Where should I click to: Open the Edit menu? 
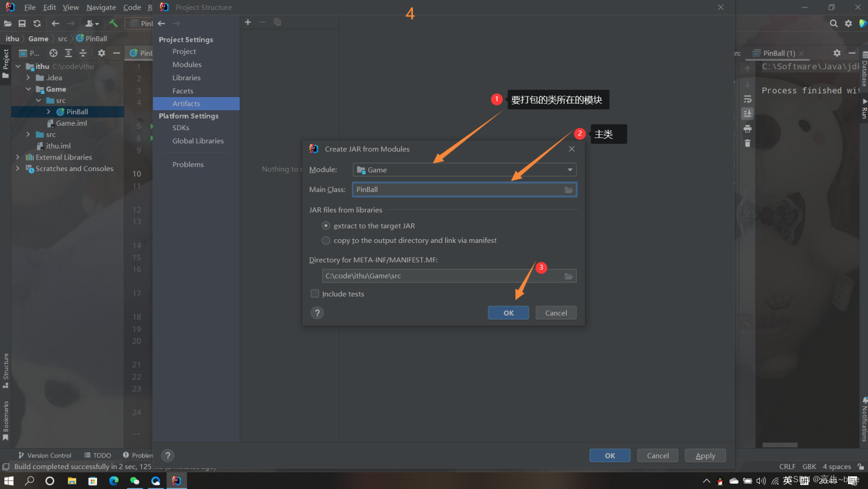pos(49,7)
